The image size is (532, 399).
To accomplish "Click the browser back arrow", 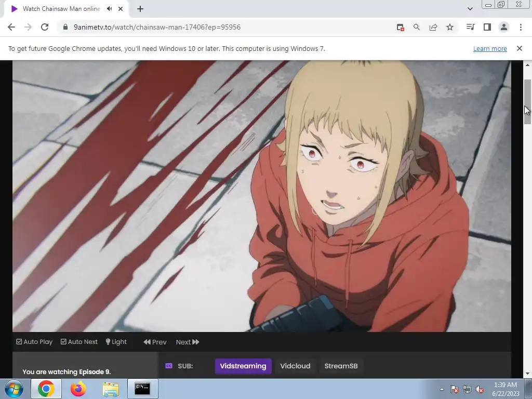I will point(11,27).
